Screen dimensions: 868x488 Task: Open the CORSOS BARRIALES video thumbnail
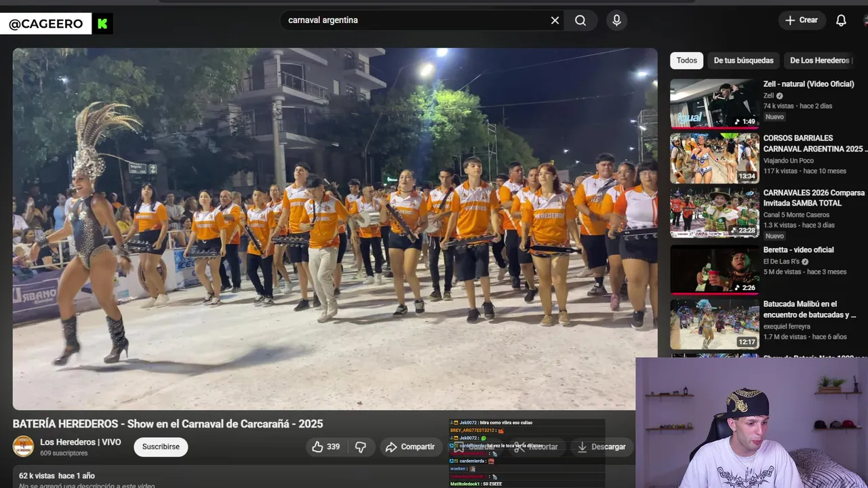tap(715, 158)
